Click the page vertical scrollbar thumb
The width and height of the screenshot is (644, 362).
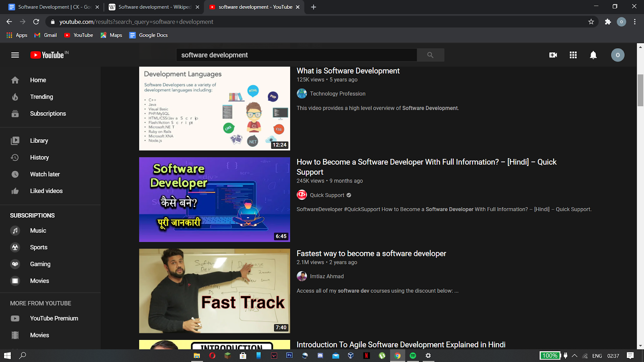point(640,90)
